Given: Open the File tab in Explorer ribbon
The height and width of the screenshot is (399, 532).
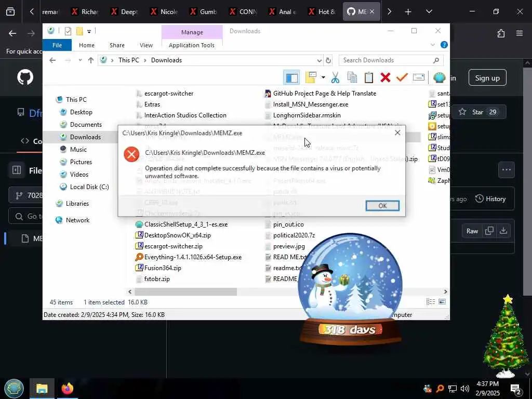Looking at the screenshot, I should [57, 45].
